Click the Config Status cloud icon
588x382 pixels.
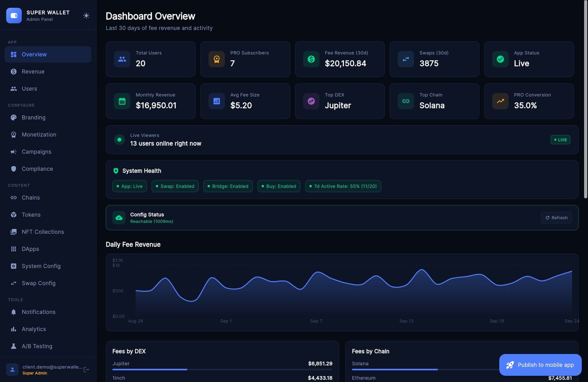pyautogui.click(x=119, y=218)
